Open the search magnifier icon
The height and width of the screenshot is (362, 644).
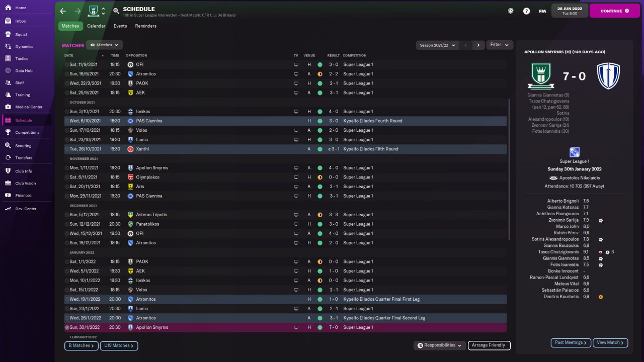(x=116, y=11)
